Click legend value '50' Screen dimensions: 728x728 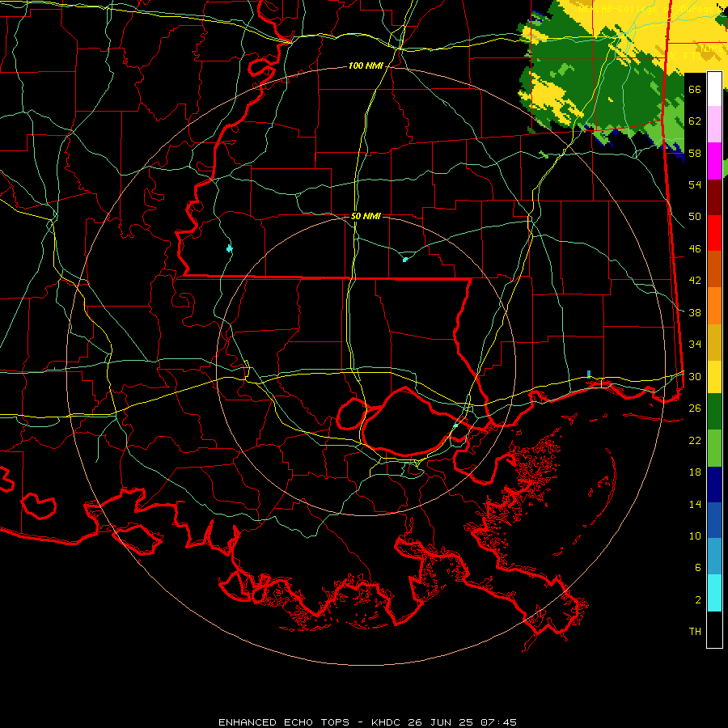[x=695, y=217]
